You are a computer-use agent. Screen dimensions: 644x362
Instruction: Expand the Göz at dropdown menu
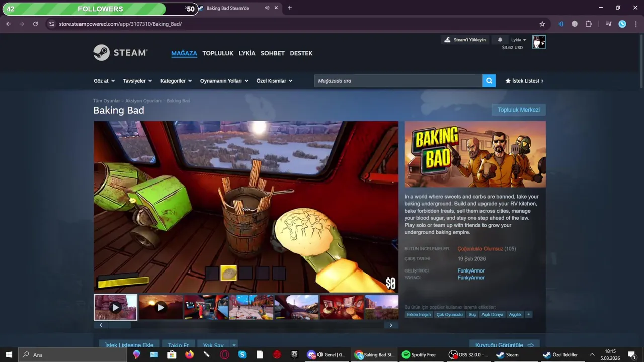(104, 81)
